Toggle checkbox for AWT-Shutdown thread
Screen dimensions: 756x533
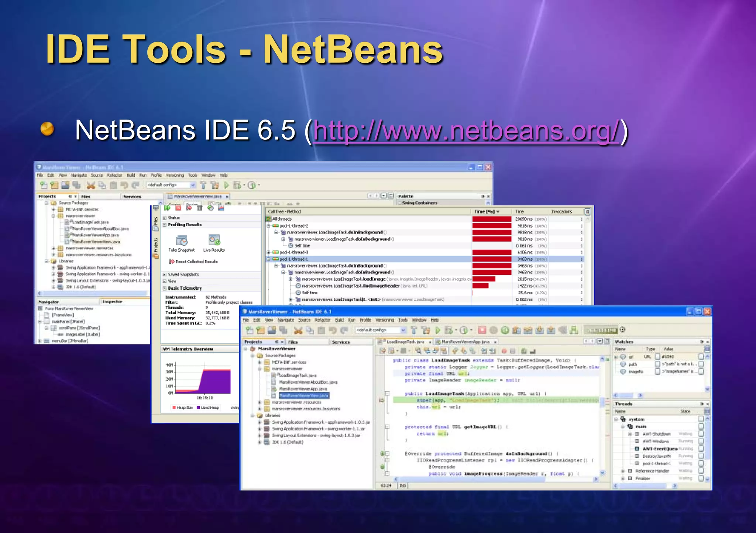(701, 434)
